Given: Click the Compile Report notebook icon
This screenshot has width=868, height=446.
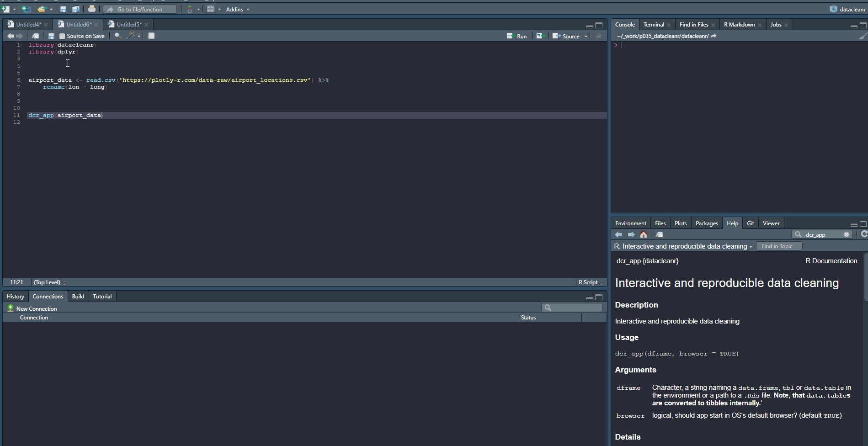Looking at the screenshot, I should (x=151, y=36).
